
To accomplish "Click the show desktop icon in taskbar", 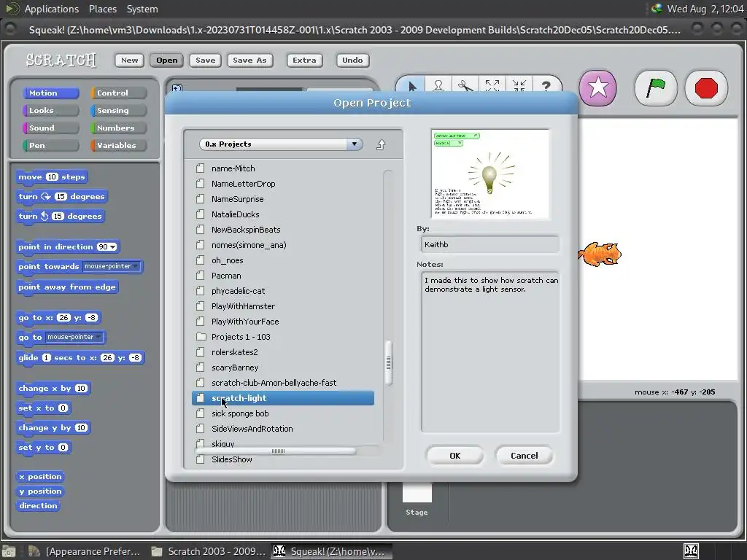I will tap(9, 551).
